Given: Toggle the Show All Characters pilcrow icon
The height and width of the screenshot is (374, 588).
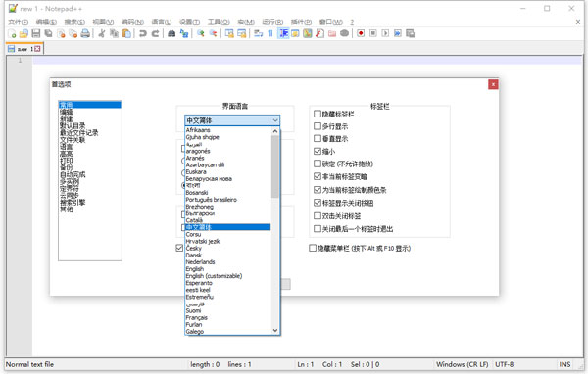Looking at the screenshot, I should click(x=270, y=33).
